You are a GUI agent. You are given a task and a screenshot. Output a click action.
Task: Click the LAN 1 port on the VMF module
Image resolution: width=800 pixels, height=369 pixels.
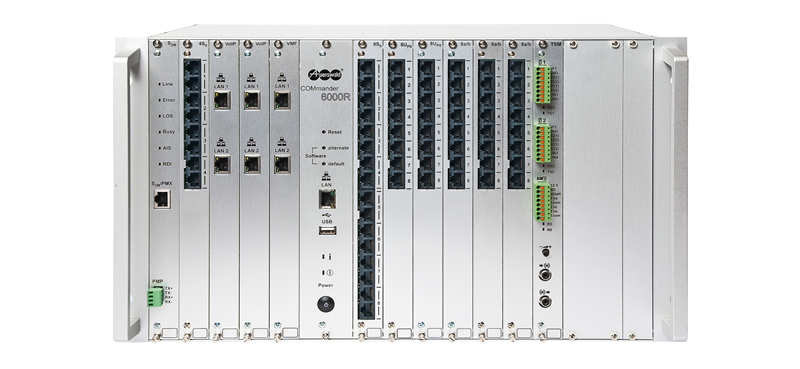[282, 101]
